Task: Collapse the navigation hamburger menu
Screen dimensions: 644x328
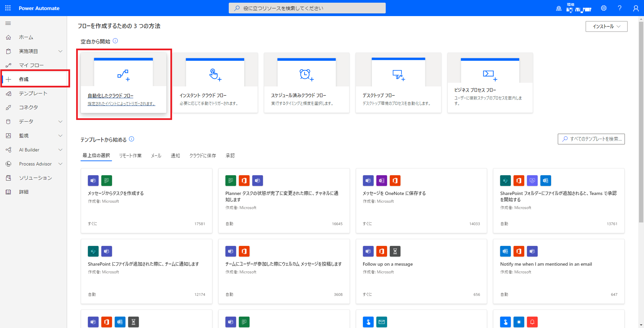Action: tap(8, 23)
